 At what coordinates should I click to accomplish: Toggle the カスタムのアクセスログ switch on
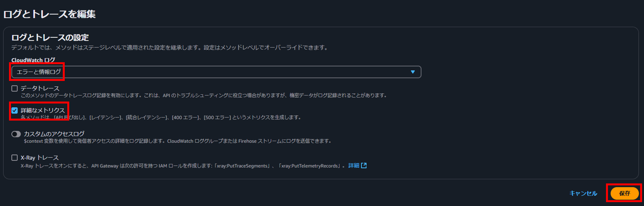tap(16, 134)
